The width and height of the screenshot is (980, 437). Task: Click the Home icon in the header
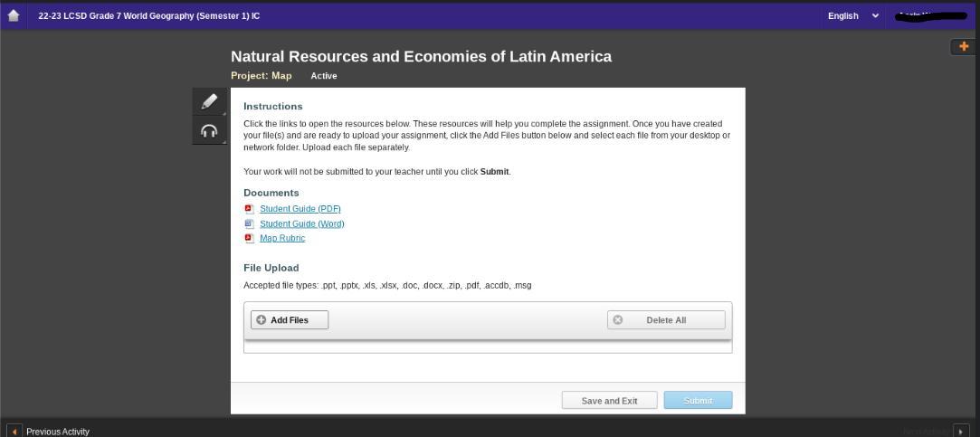pyautogui.click(x=13, y=15)
